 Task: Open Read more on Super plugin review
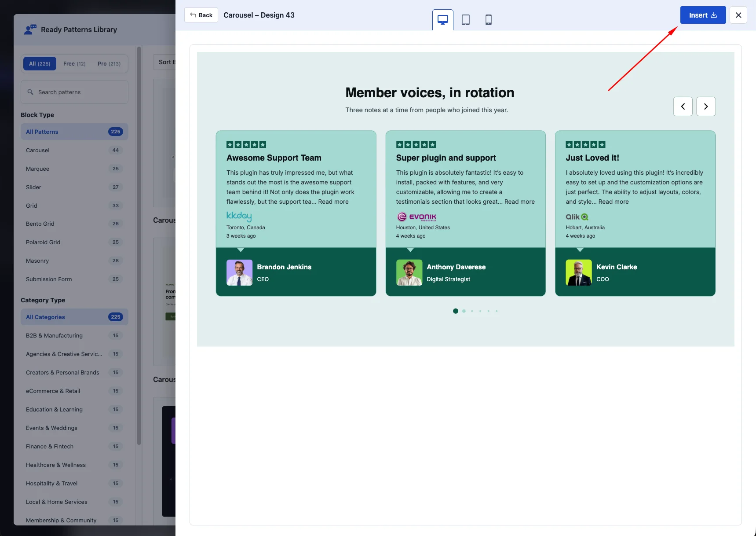(519, 202)
